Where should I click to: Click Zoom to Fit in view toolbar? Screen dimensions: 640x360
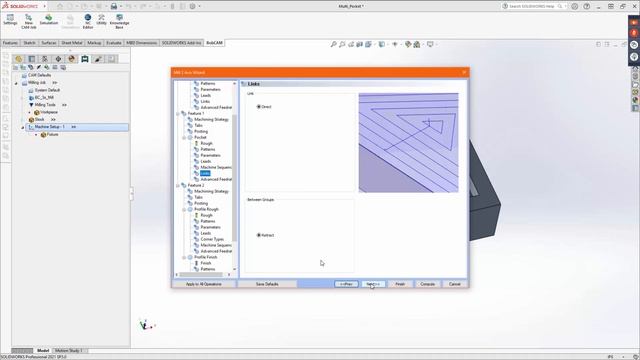coord(333,44)
